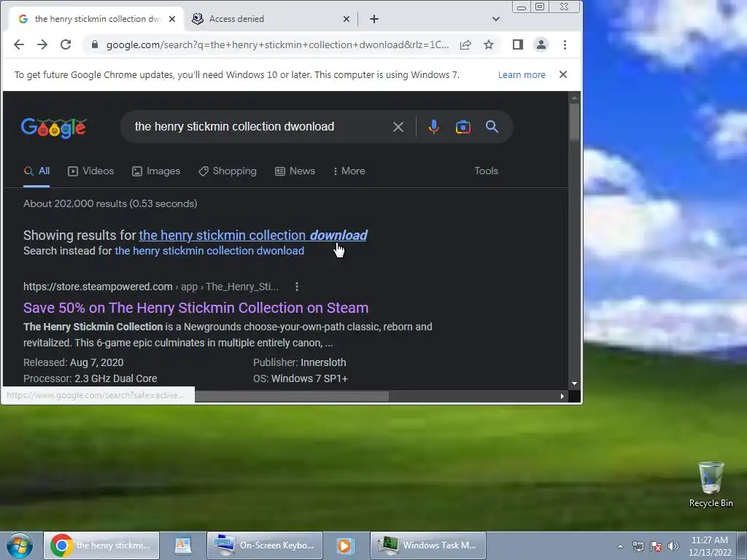
Task: Submit search with the magnifier icon
Action: [492, 127]
